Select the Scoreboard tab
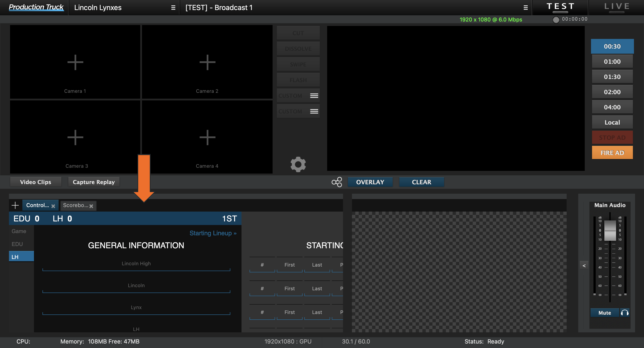The width and height of the screenshot is (644, 348). (x=75, y=205)
